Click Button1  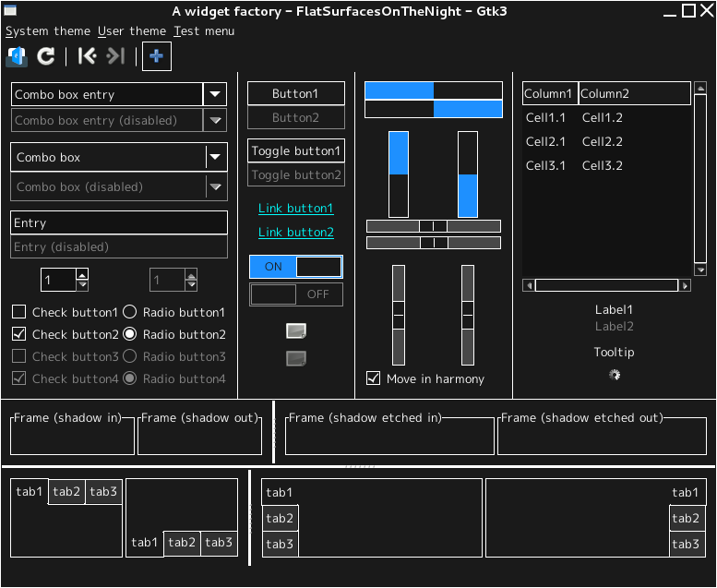point(296,94)
